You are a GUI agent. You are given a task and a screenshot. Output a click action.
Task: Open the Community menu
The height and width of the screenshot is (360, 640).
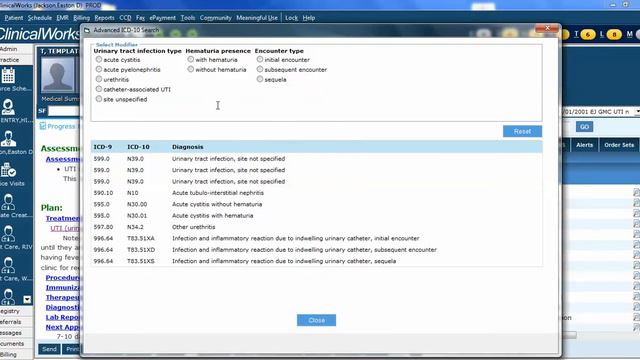(x=216, y=18)
